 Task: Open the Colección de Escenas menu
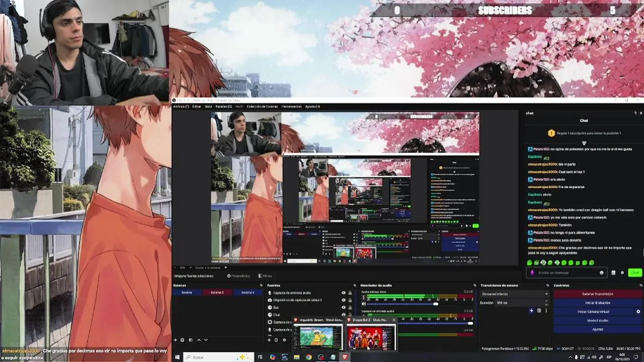(262, 107)
